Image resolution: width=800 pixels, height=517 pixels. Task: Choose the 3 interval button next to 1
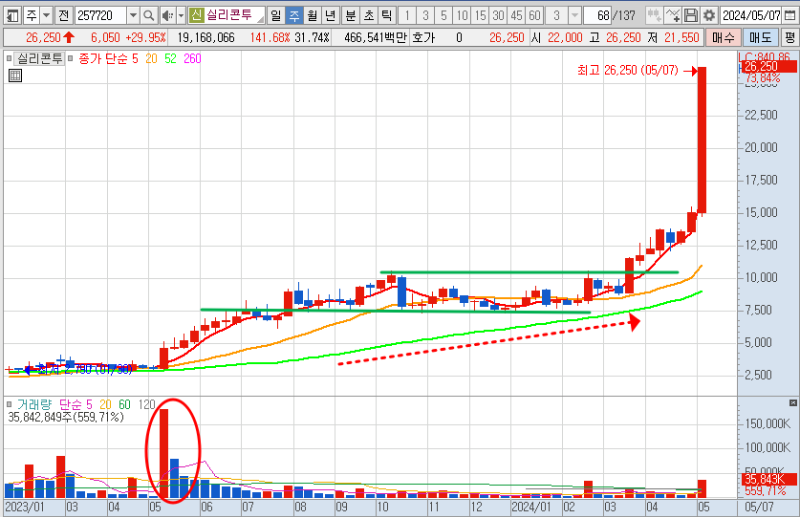point(426,16)
